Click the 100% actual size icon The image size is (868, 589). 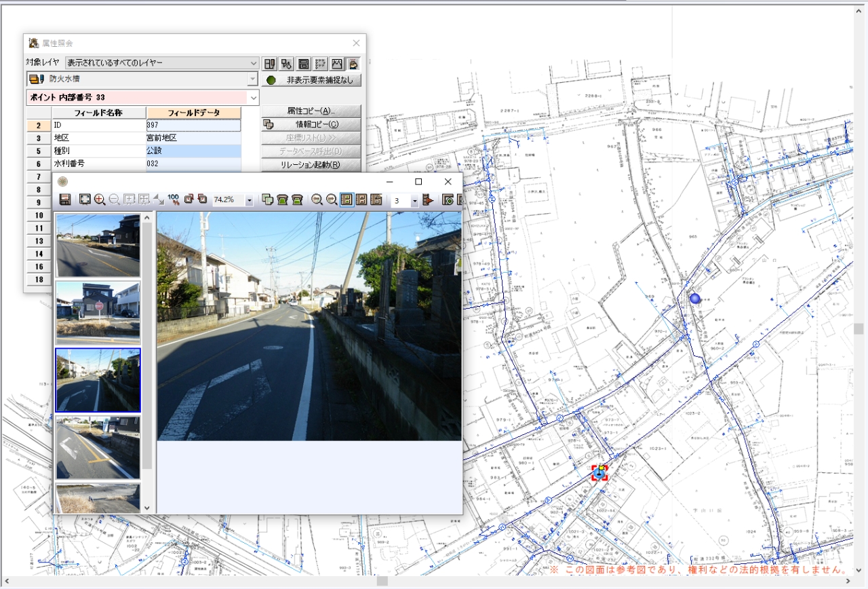pos(174,199)
